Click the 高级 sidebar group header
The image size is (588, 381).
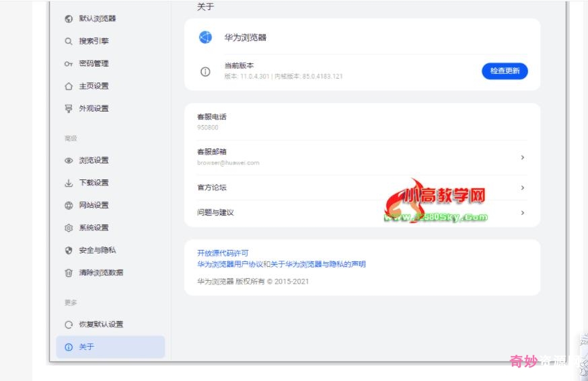pyautogui.click(x=71, y=138)
